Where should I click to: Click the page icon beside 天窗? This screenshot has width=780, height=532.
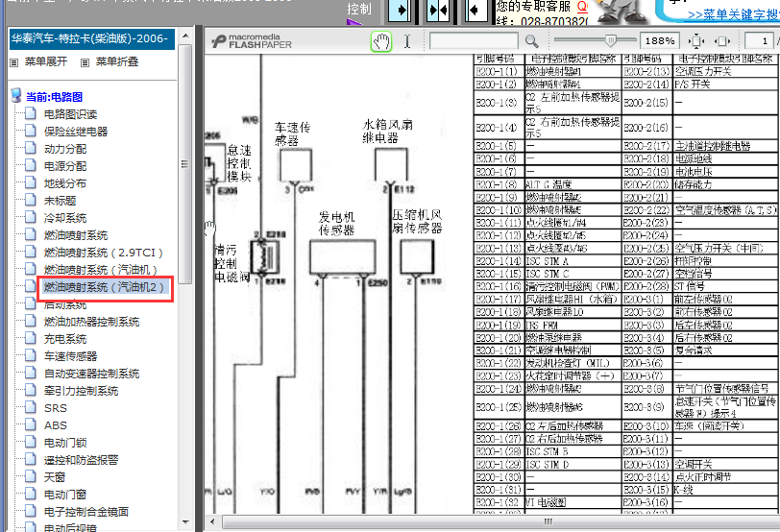coord(31,476)
